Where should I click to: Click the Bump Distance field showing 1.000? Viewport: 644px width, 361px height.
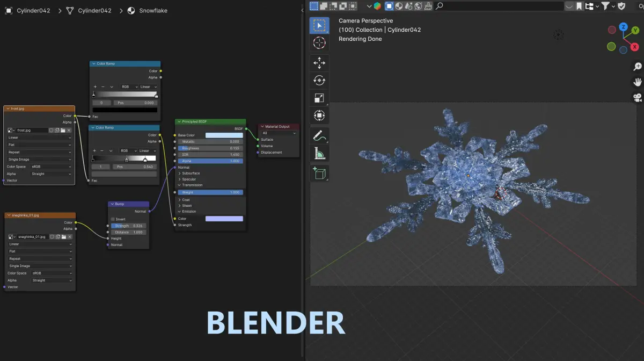[128, 232]
